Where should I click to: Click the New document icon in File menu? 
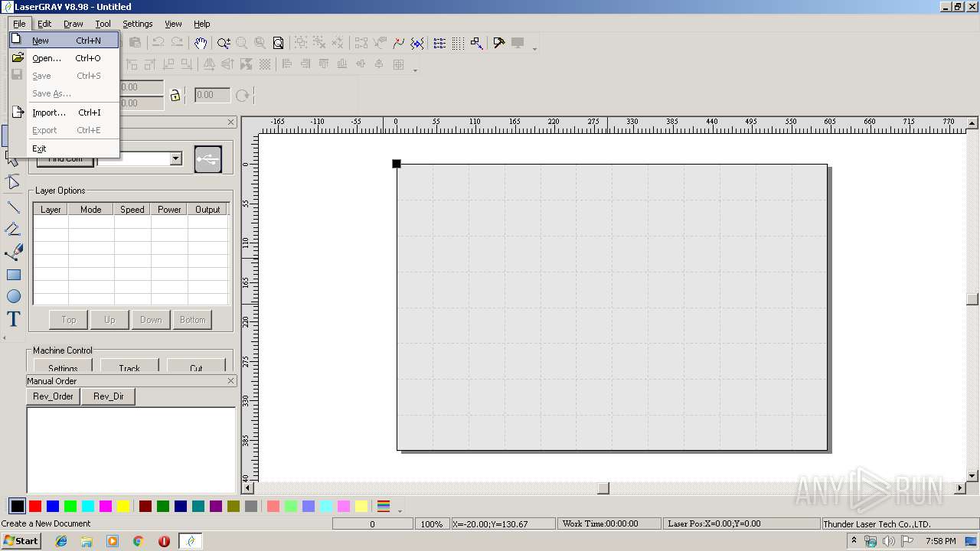(17, 39)
